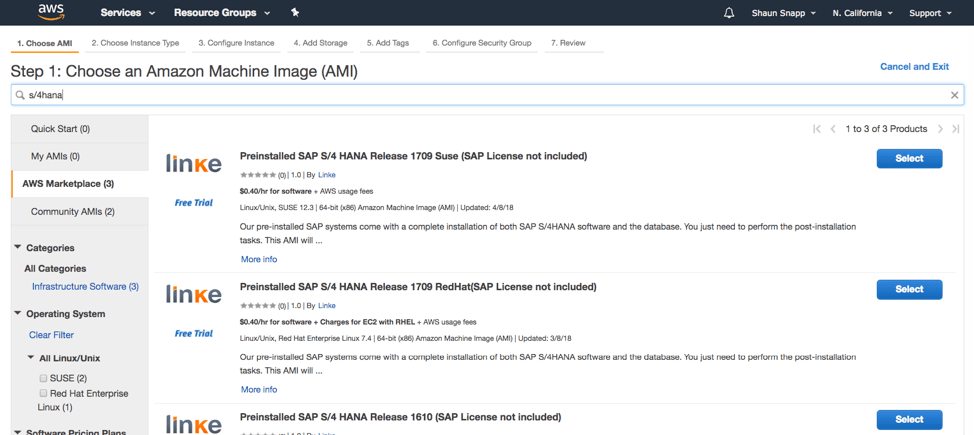Go to Add Storage step

[321, 43]
